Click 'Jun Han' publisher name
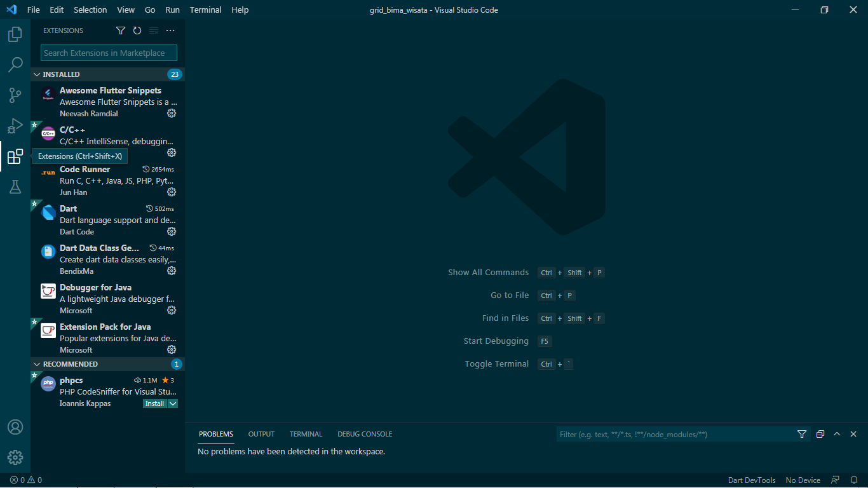This screenshot has height=488, width=868. [x=74, y=193]
